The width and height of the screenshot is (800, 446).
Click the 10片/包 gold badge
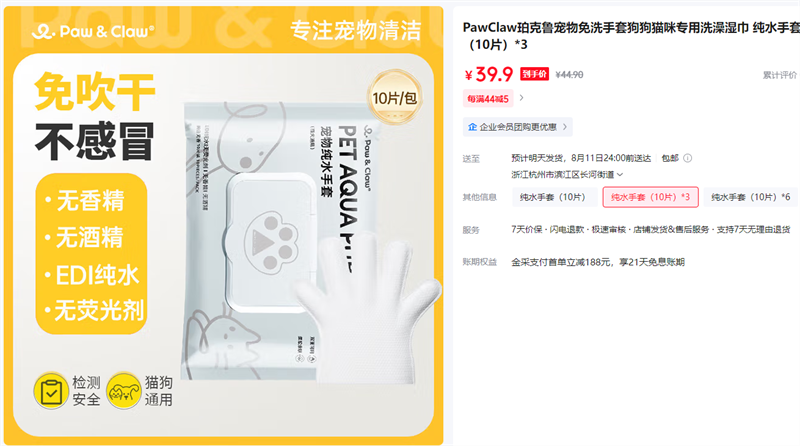(394, 97)
